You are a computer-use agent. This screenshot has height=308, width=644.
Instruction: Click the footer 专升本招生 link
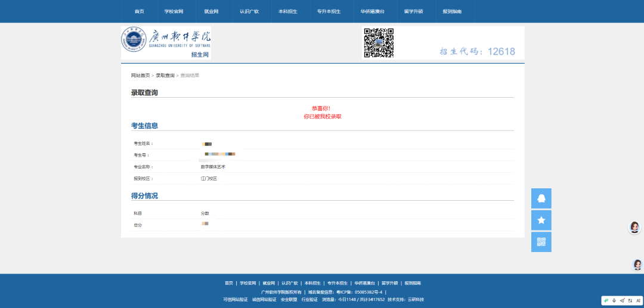coord(338,283)
